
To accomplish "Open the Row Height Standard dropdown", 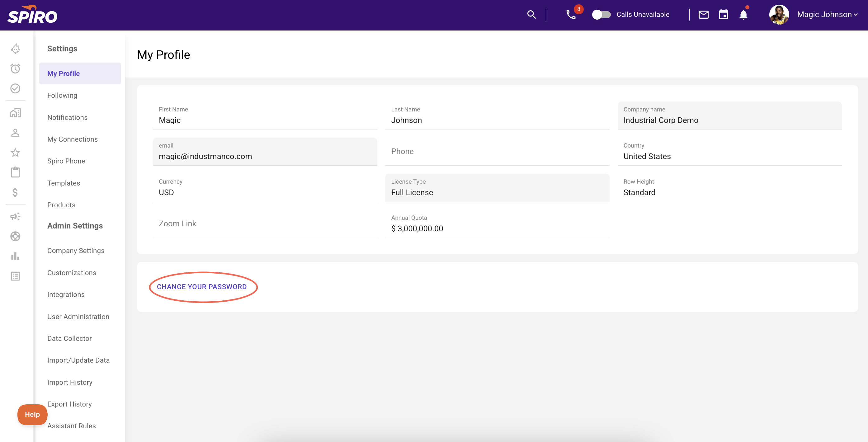I will (x=729, y=192).
